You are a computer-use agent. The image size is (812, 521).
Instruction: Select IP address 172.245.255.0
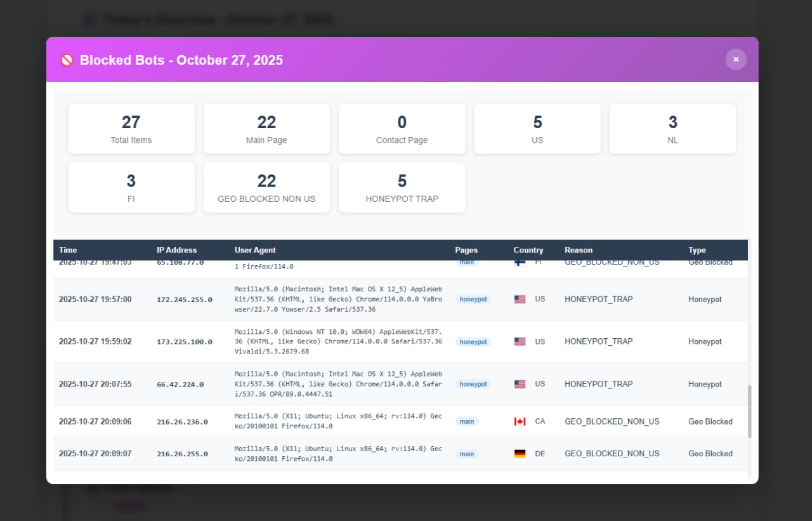coord(185,300)
